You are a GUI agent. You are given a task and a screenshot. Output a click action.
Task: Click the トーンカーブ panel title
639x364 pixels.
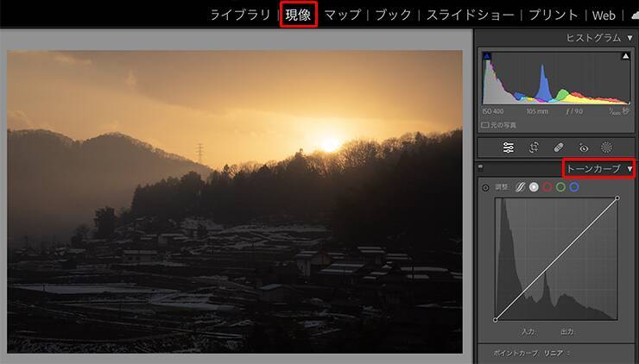(x=593, y=168)
